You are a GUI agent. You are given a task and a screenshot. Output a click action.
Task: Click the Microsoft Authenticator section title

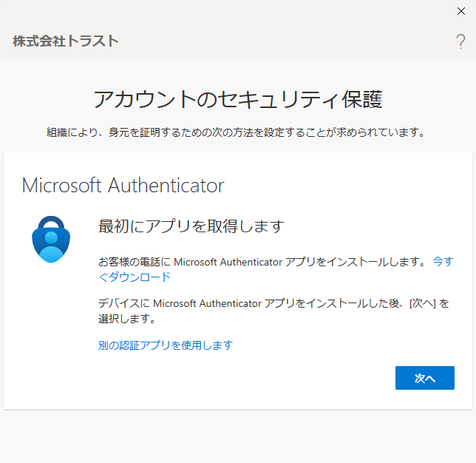[x=123, y=186]
